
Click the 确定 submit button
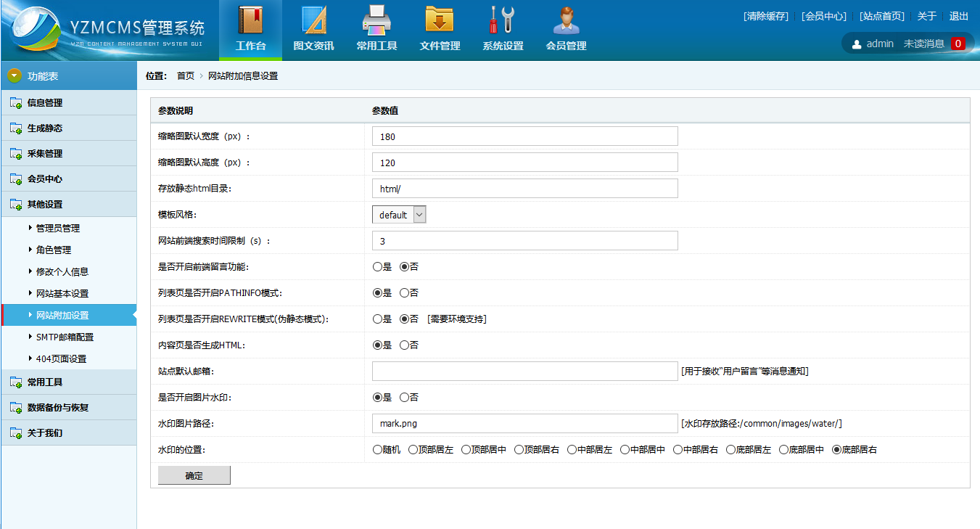click(194, 476)
